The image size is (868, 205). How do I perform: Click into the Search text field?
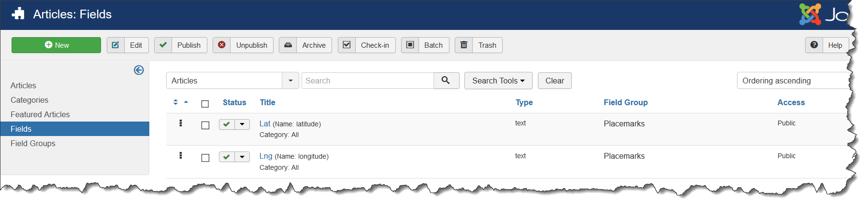367,81
